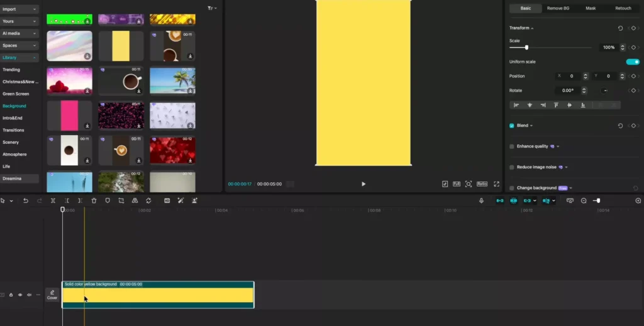Open the Dreamina category

[19, 179]
